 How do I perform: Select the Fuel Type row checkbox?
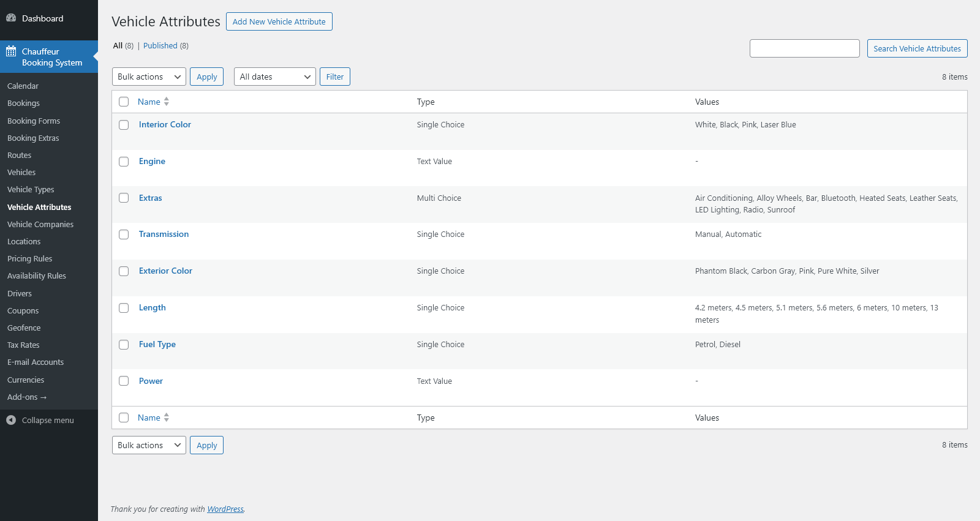tap(124, 345)
